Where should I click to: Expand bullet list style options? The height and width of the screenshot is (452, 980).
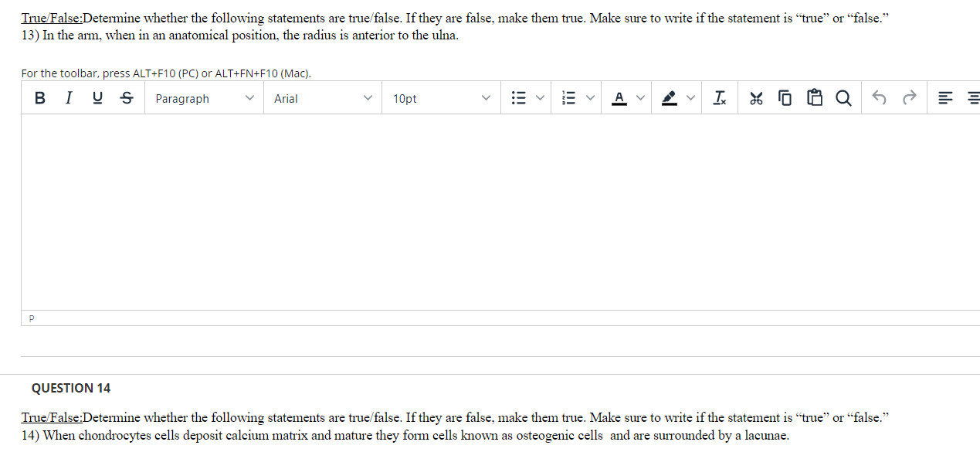(x=541, y=98)
